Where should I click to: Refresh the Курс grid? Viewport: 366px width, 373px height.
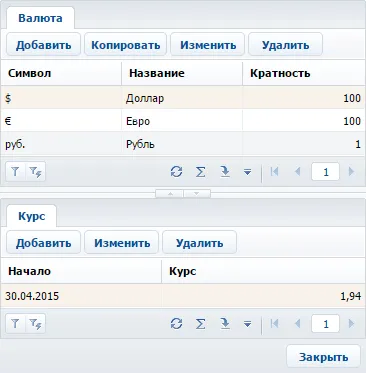[176, 323]
